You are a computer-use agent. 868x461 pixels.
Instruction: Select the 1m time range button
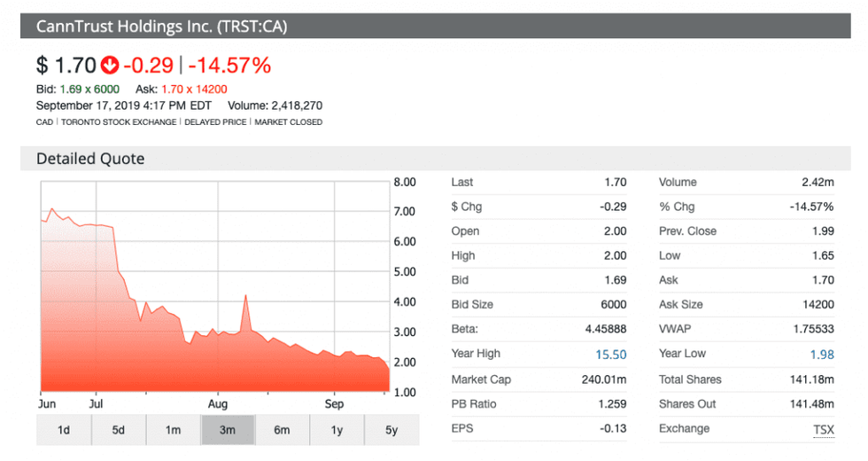(173, 430)
